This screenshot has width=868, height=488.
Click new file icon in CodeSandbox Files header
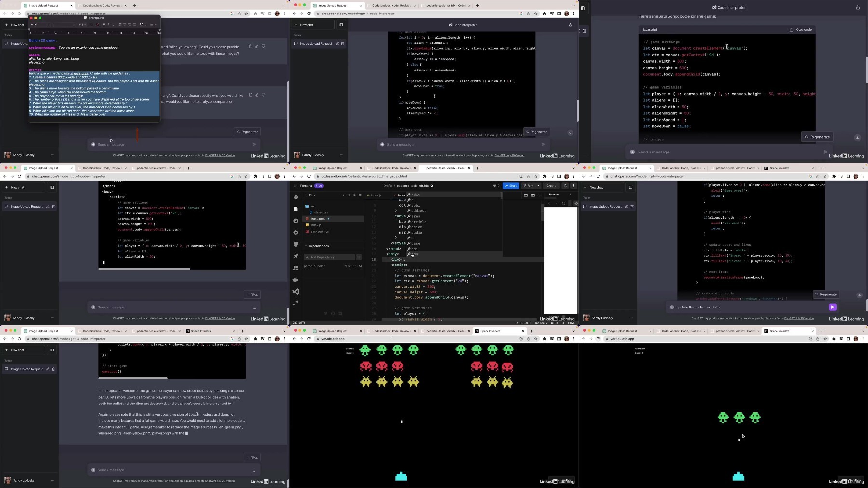coord(354,195)
